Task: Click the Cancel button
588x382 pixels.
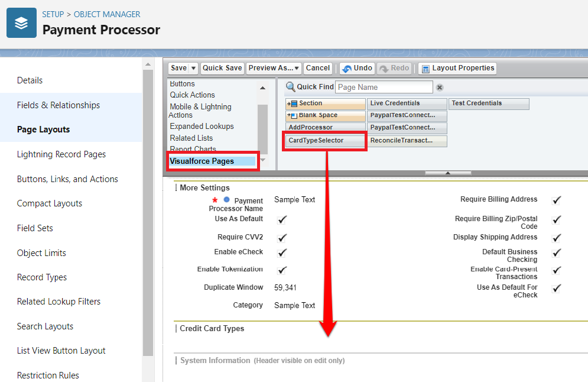Action: 318,68
